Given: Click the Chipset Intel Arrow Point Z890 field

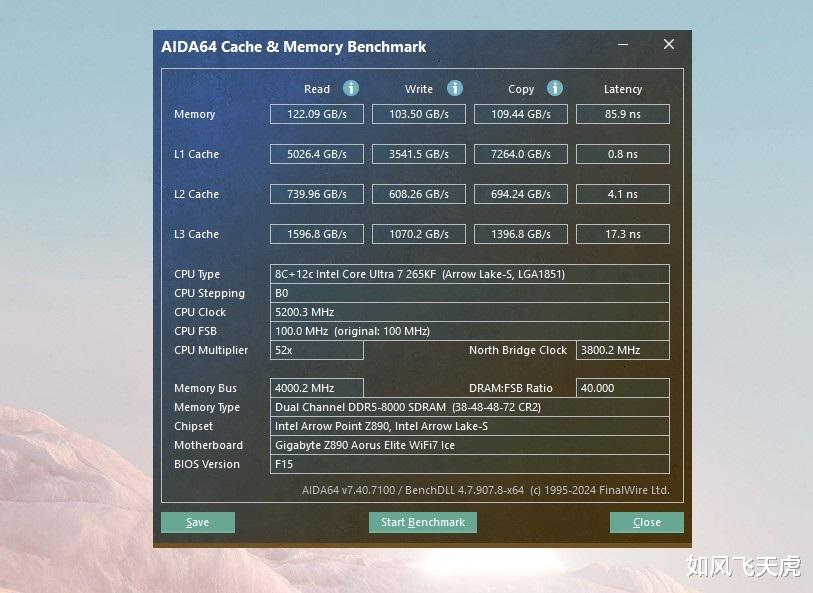Looking at the screenshot, I should 470,426.
